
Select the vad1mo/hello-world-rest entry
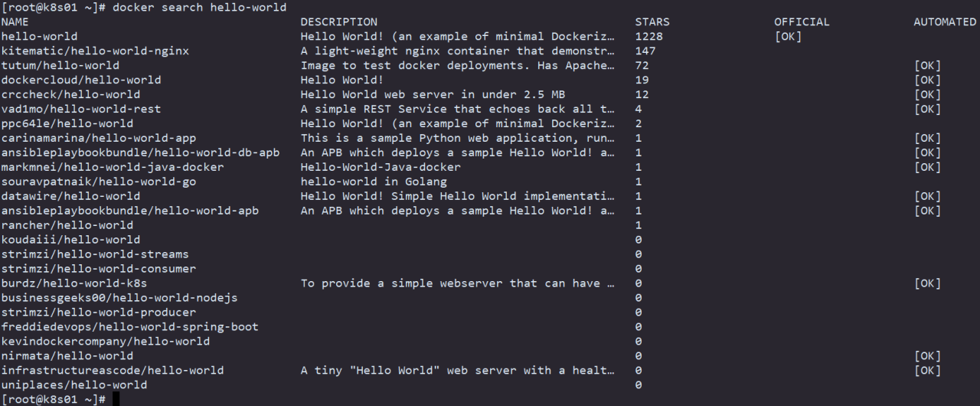(81, 110)
